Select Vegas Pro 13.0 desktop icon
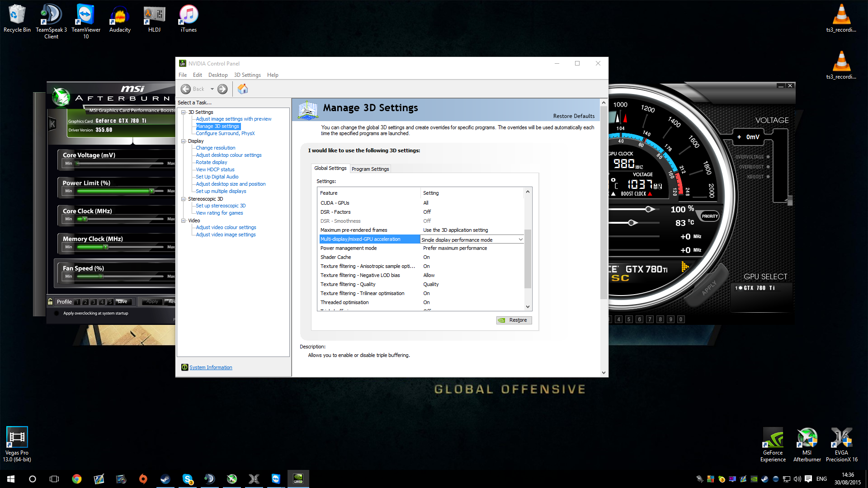The width and height of the screenshot is (868, 488). point(17,444)
